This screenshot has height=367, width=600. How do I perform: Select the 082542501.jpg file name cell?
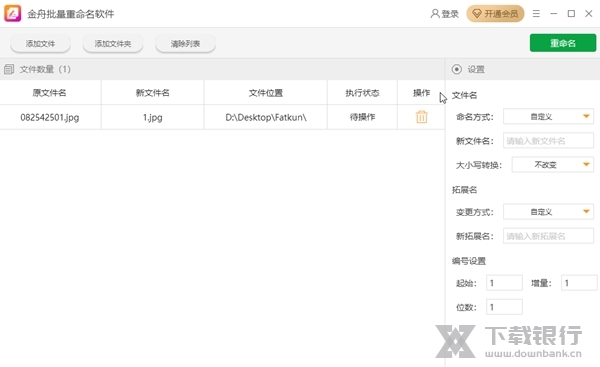click(50, 117)
